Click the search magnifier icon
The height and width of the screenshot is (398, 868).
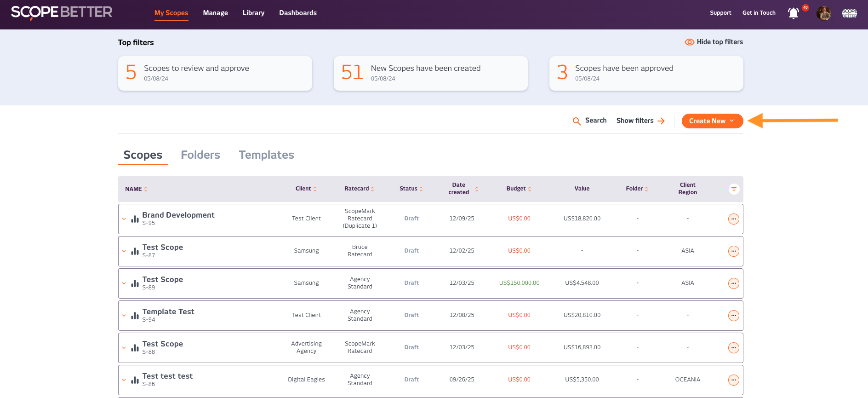point(577,121)
